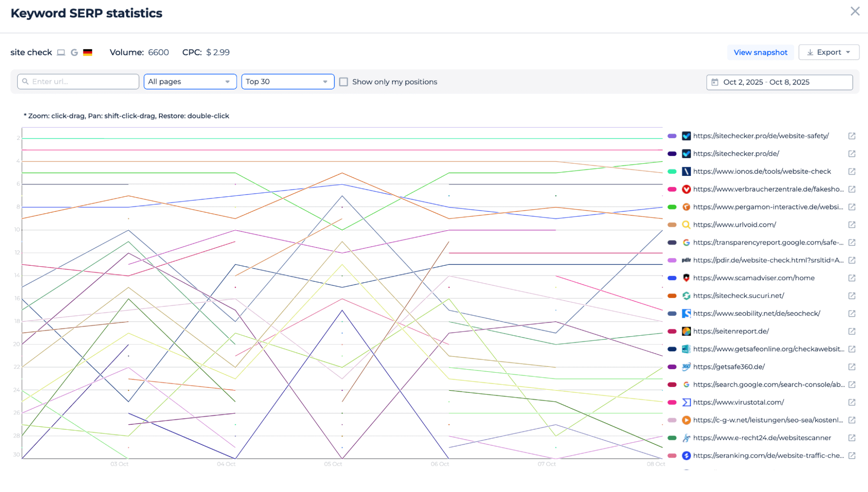Image resolution: width=868 pixels, height=492 pixels.
Task: Check Show only my positions
Action: [x=343, y=82]
